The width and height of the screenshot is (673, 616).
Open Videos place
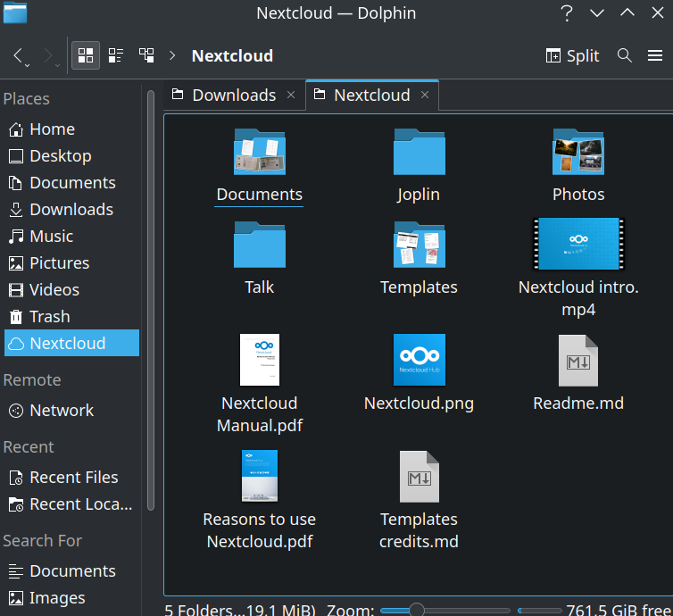click(x=71, y=290)
